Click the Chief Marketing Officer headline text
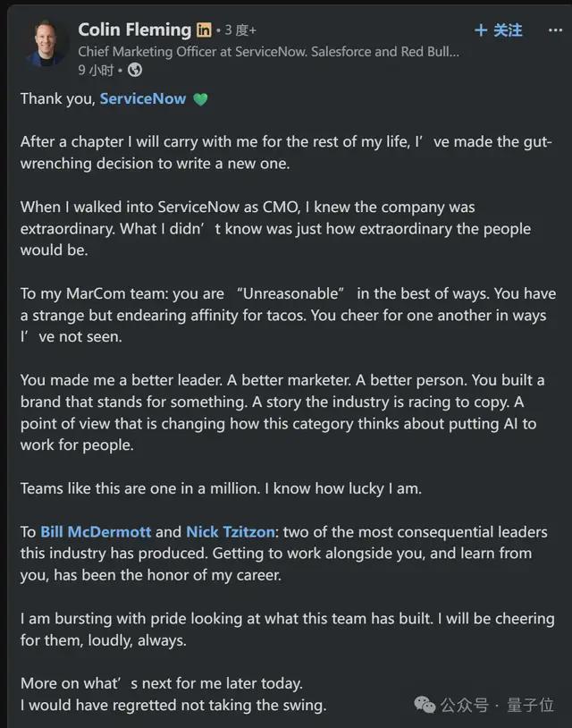Viewport: 572px width, 728px height. (268, 52)
